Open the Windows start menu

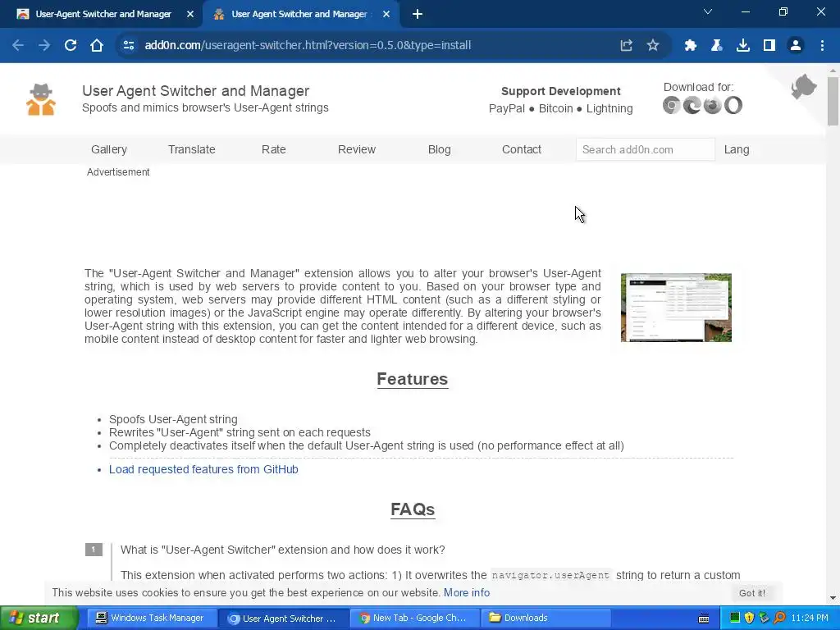pyautogui.click(x=39, y=619)
